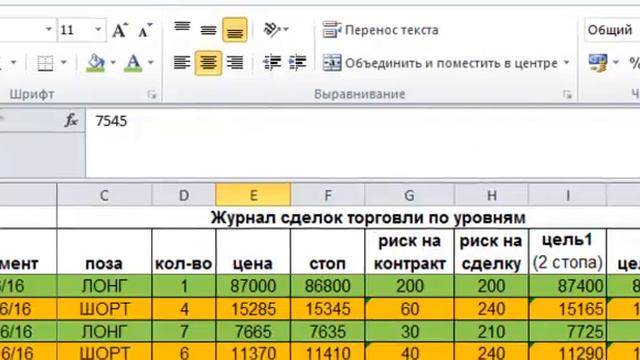Select cell with price 7665

pyautogui.click(x=253, y=331)
